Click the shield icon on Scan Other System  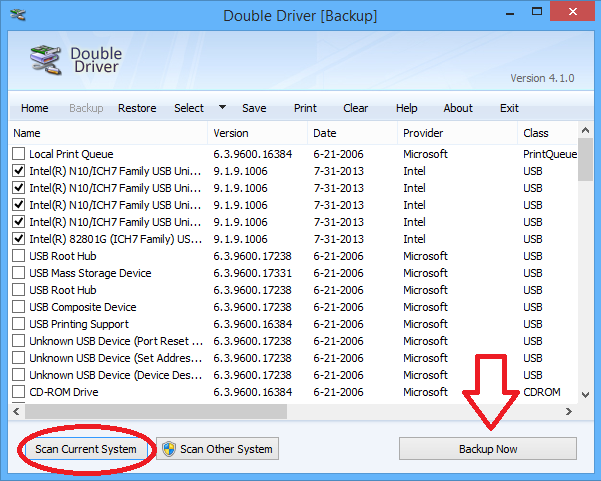tap(169, 449)
